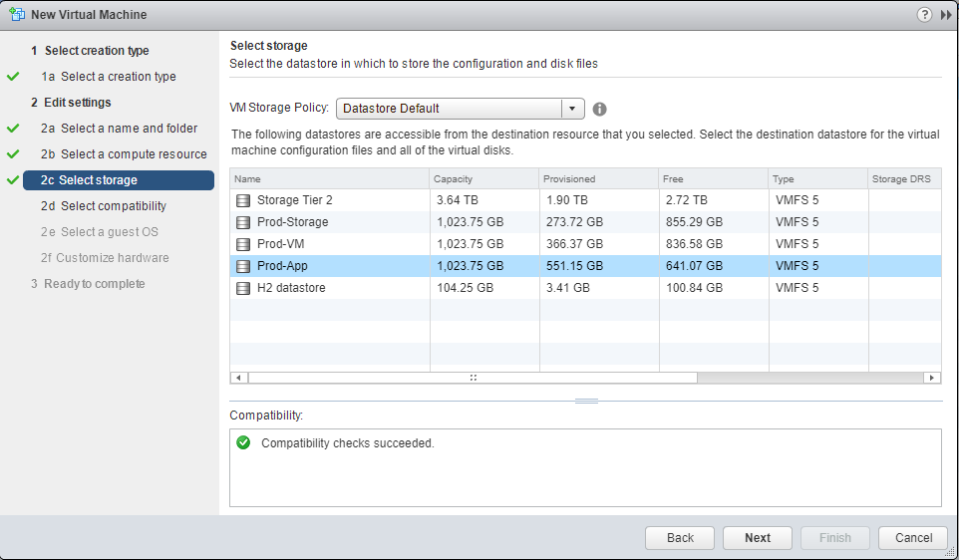Click the Back button
This screenshot has width=959, height=560.
[680, 538]
